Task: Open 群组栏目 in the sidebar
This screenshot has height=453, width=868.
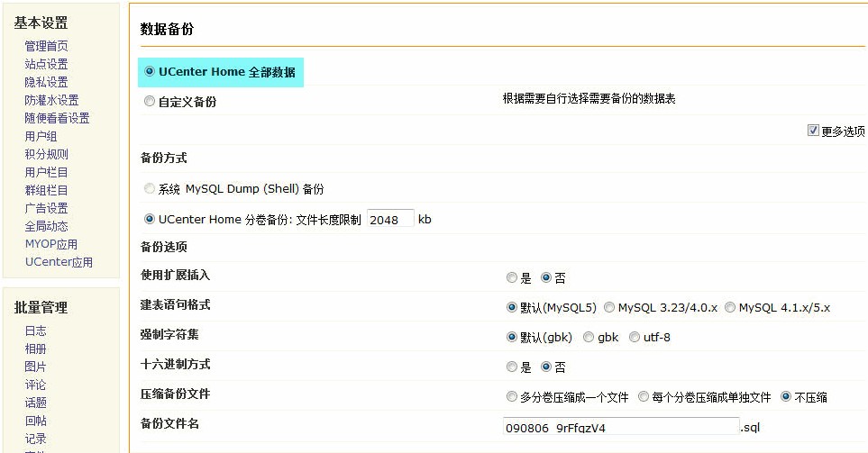Action: click(x=47, y=190)
